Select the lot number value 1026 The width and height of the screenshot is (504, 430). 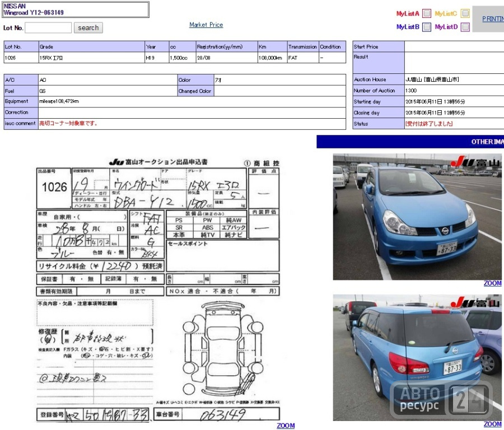point(10,58)
